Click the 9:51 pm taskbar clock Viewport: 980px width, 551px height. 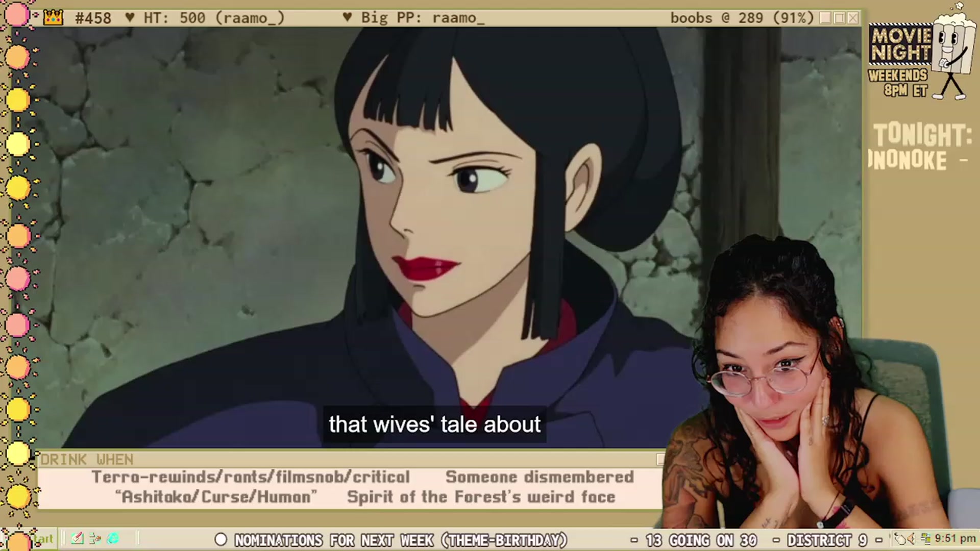point(955,539)
